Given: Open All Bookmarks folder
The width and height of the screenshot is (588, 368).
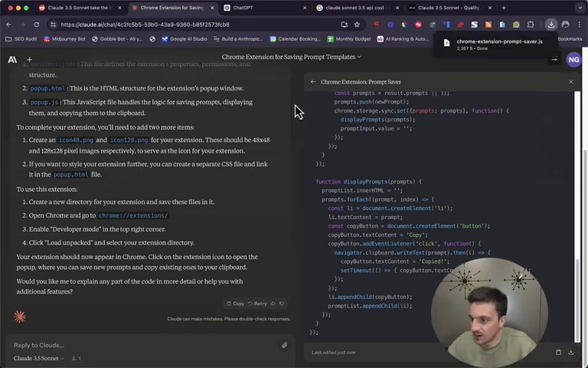Looking at the screenshot, I should [x=570, y=38].
